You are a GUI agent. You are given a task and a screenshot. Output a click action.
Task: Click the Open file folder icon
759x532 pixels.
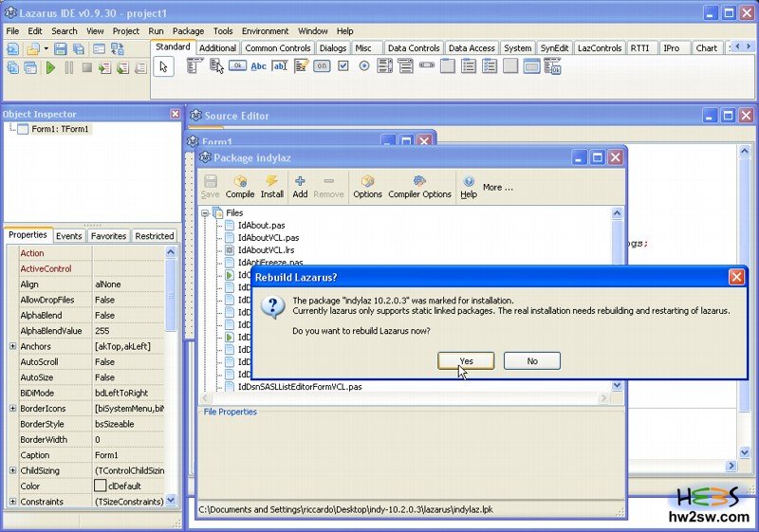[33, 49]
